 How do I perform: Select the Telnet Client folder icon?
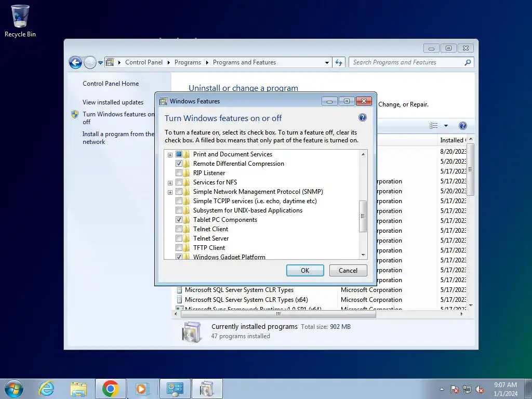point(187,229)
